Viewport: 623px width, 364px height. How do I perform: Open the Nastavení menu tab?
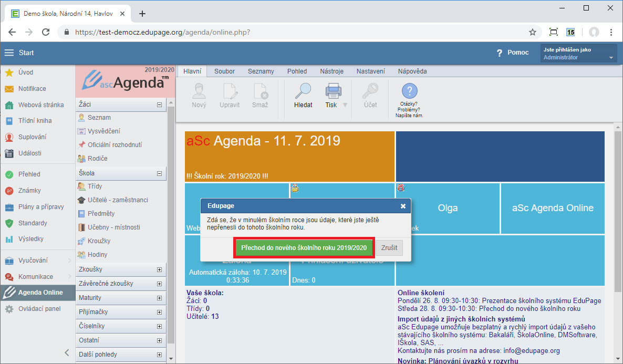point(371,71)
